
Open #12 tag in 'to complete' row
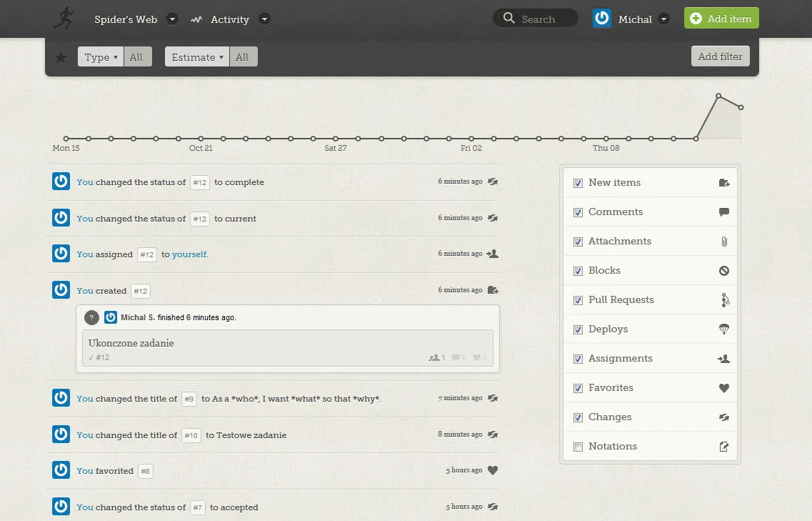pyautogui.click(x=200, y=182)
